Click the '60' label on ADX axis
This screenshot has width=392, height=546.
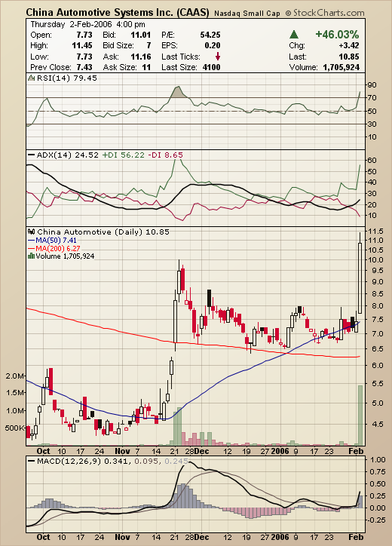click(x=372, y=160)
